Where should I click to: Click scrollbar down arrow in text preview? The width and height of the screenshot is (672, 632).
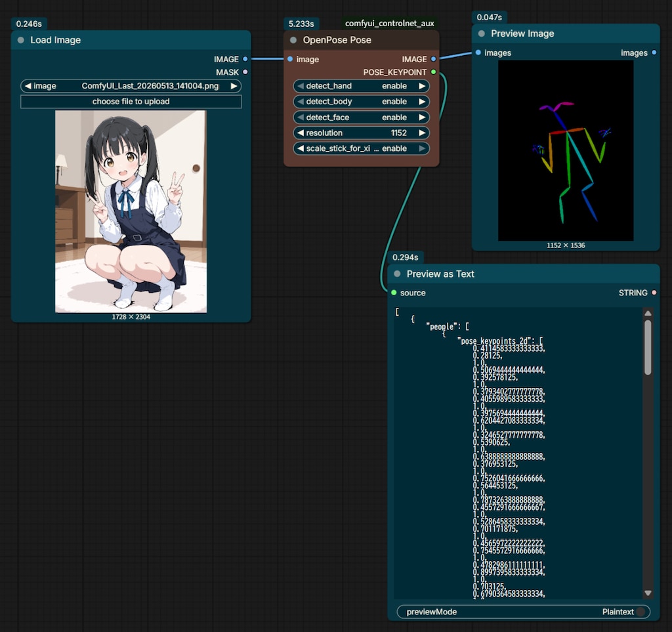pyautogui.click(x=648, y=593)
